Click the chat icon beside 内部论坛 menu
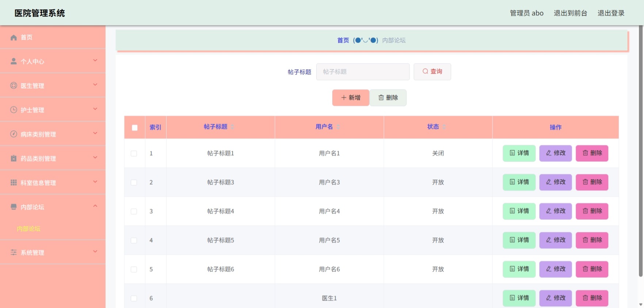The height and width of the screenshot is (308, 644). coord(14,207)
